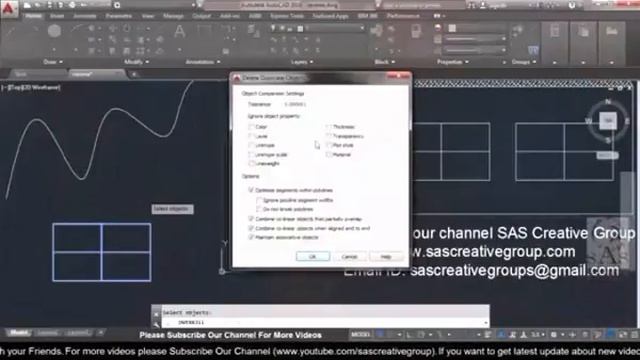
Task: Open the Insert ribbon tab
Action: pyautogui.click(x=57, y=16)
